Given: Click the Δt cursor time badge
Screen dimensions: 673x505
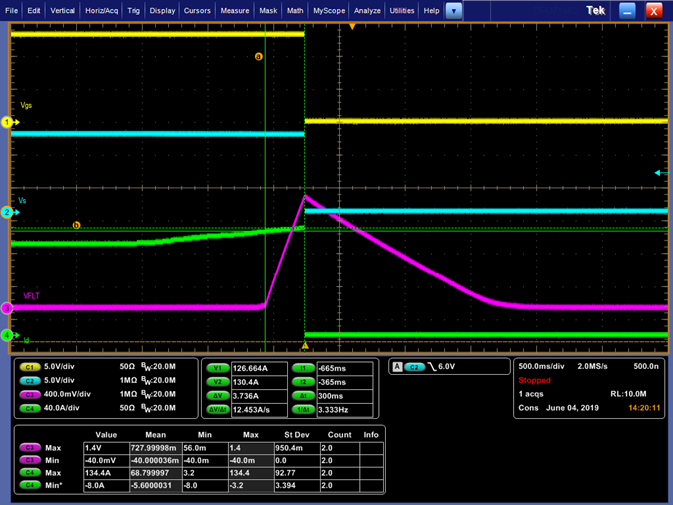Looking at the screenshot, I should tap(303, 396).
